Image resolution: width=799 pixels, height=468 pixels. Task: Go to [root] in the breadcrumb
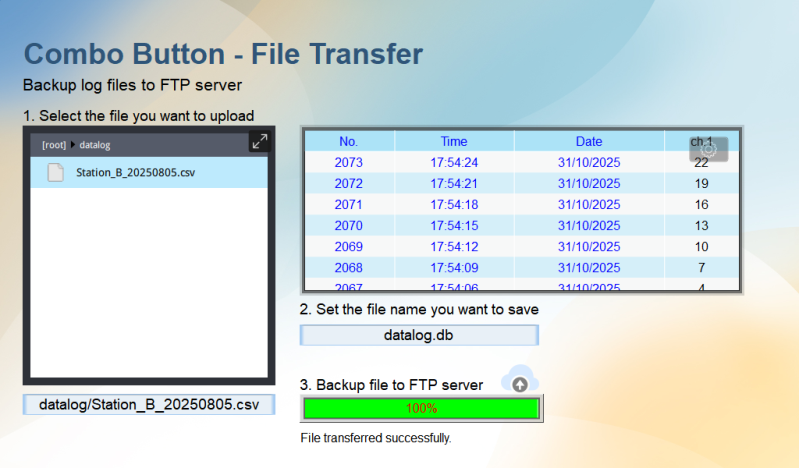(x=54, y=145)
